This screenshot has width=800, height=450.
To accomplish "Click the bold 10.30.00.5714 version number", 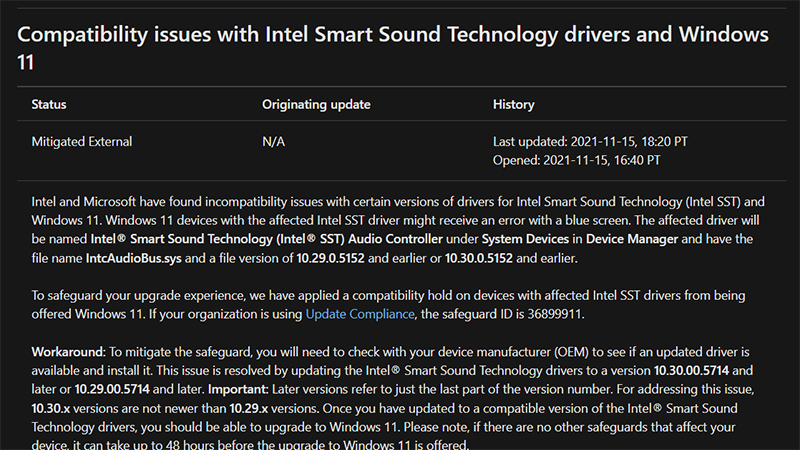I will pyautogui.click(x=675, y=370).
